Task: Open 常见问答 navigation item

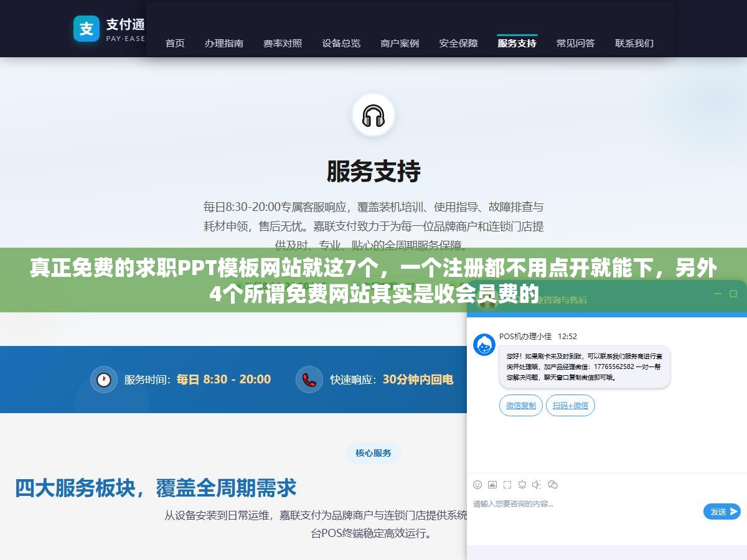Action: [x=576, y=43]
